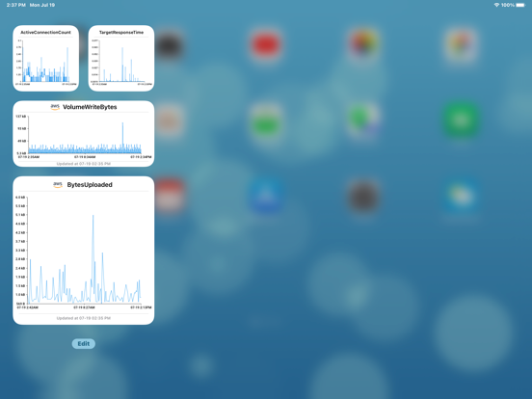Image resolution: width=532 pixels, height=399 pixels.
Task: Click update timestamp under VolumeWriteBytes chart
Action: point(84,164)
